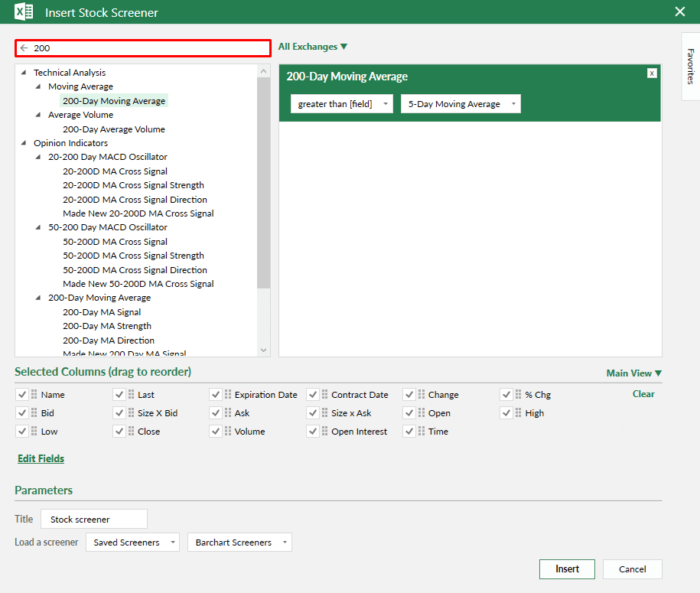This screenshot has height=593, width=700.
Task: Toggle the Bid column checkbox
Action: point(21,413)
